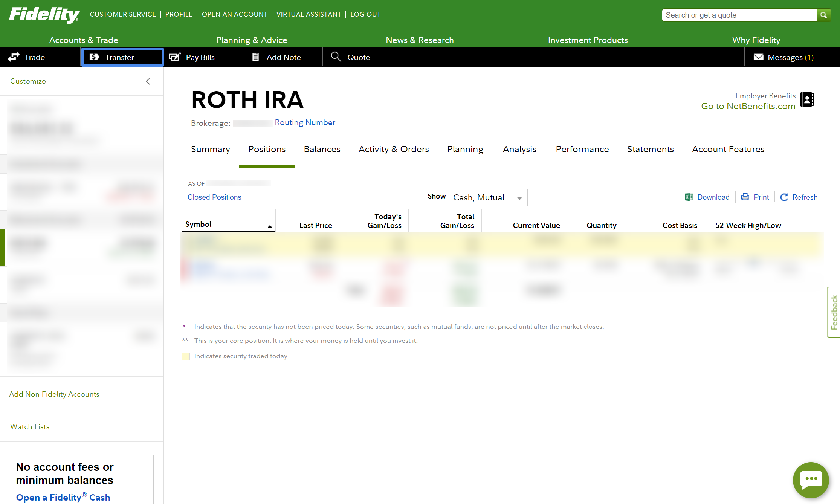This screenshot has width=840, height=504.
Task: Open Closed Positions link
Action: point(214,197)
